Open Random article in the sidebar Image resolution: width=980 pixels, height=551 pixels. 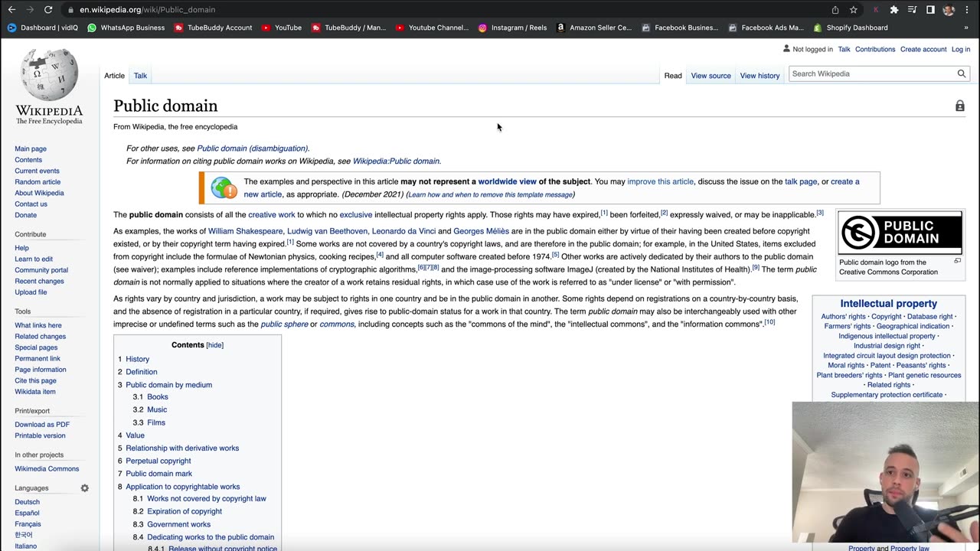(38, 182)
